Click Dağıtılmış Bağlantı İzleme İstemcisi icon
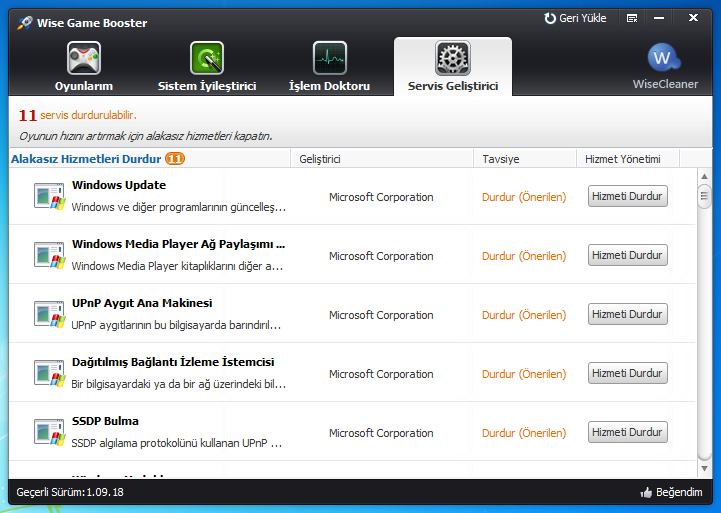This screenshot has height=513, width=721. tap(50, 373)
